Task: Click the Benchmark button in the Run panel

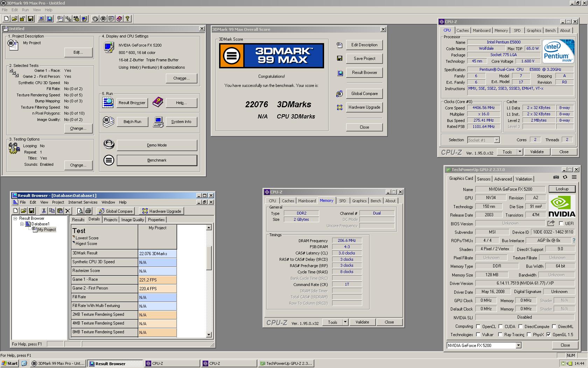Action: click(x=157, y=160)
